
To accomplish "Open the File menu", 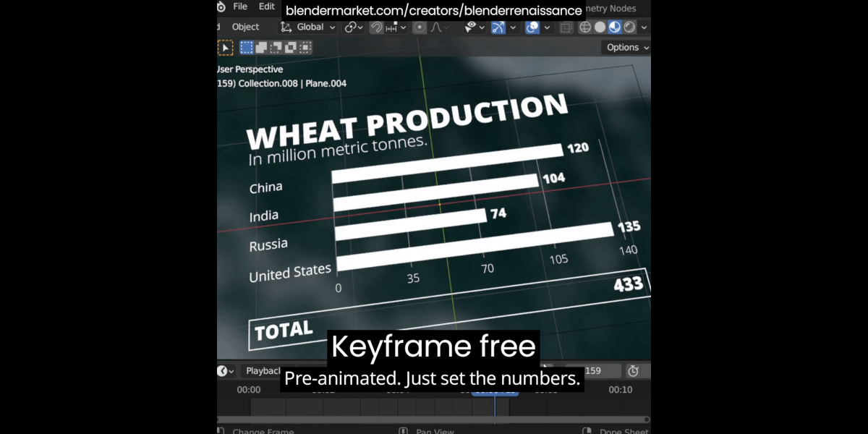I will click(240, 7).
